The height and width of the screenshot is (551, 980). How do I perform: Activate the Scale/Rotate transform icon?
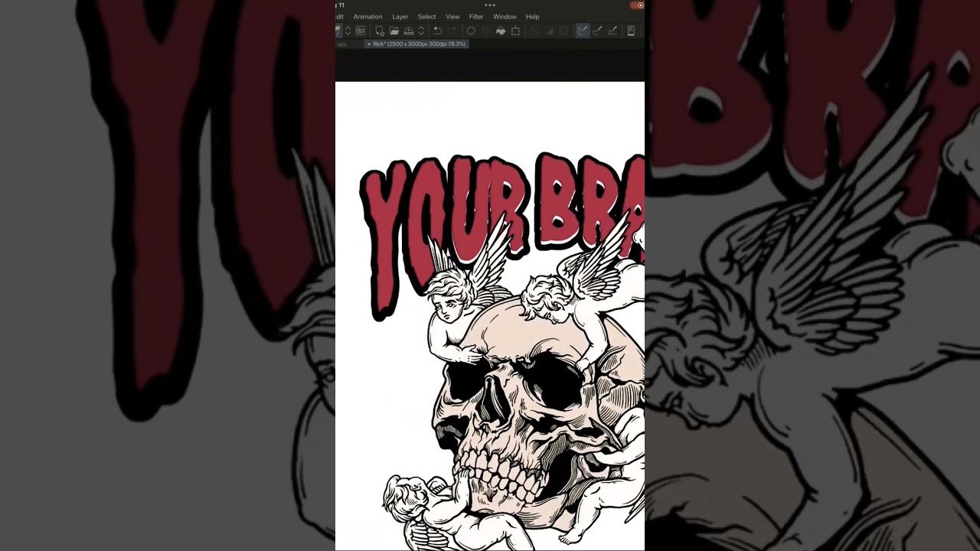coord(515,31)
